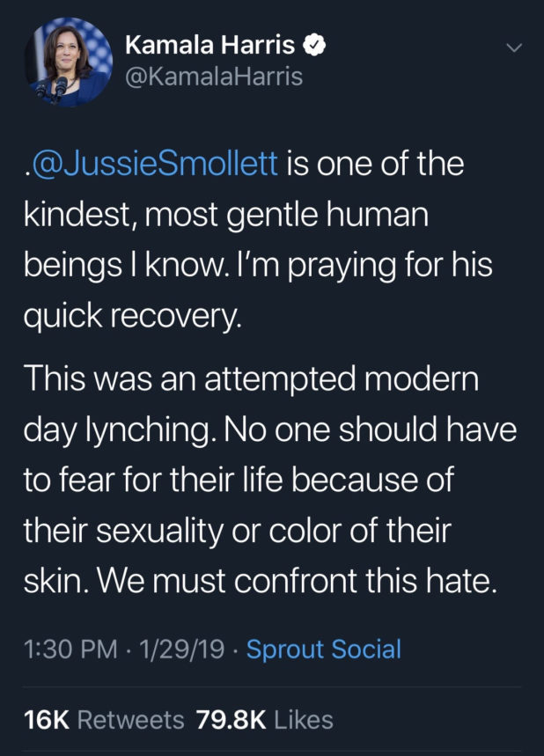This screenshot has width=544, height=756.
Task: Click the blue verified badge icon
Action: point(313,44)
